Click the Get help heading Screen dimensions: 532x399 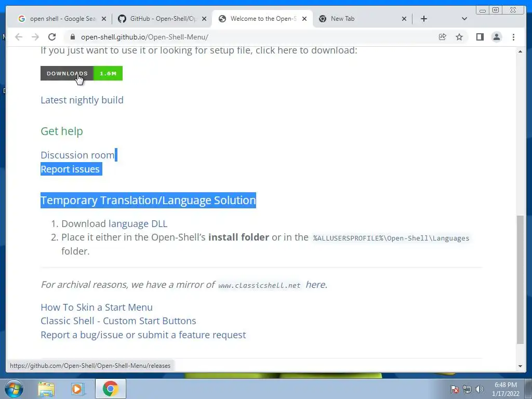tap(62, 131)
